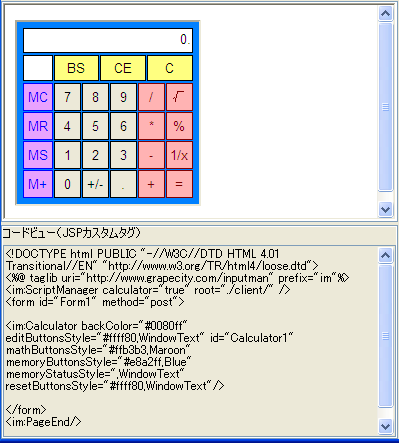
Task: Tap the digit 2 key
Action: pos(95,155)
